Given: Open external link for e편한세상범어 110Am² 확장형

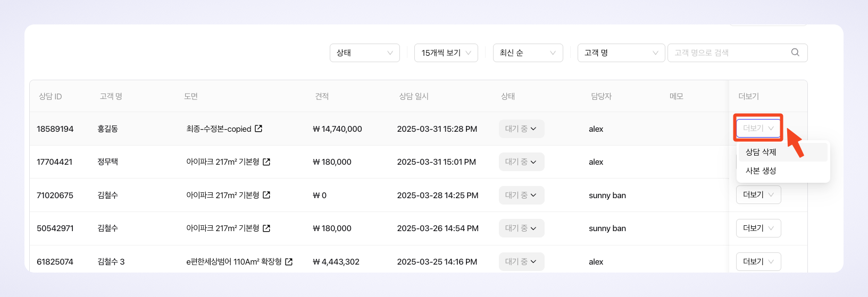Looking at the screenshot, I should coord(289,261).
